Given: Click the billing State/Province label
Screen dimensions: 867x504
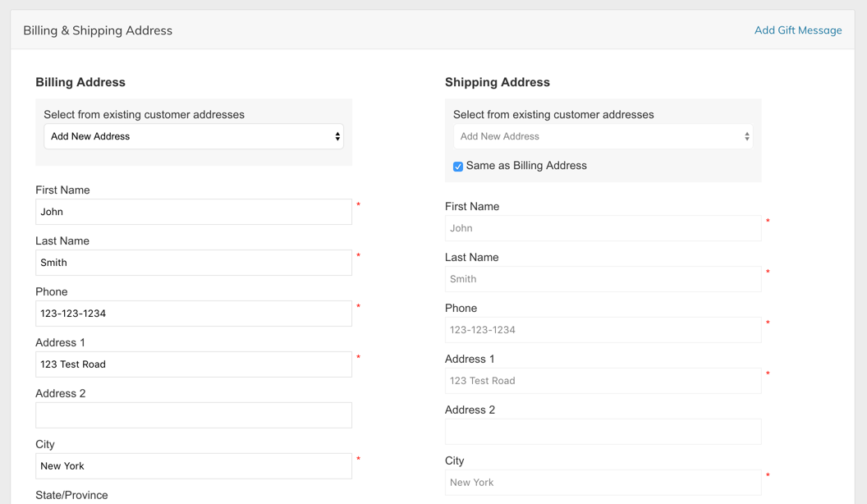Looking at the screenshot, I should (x=71, y=495).
